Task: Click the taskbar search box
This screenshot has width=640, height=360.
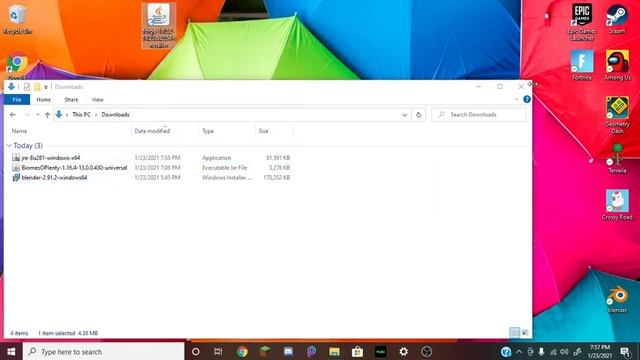Action: click(x=104, y=351)
